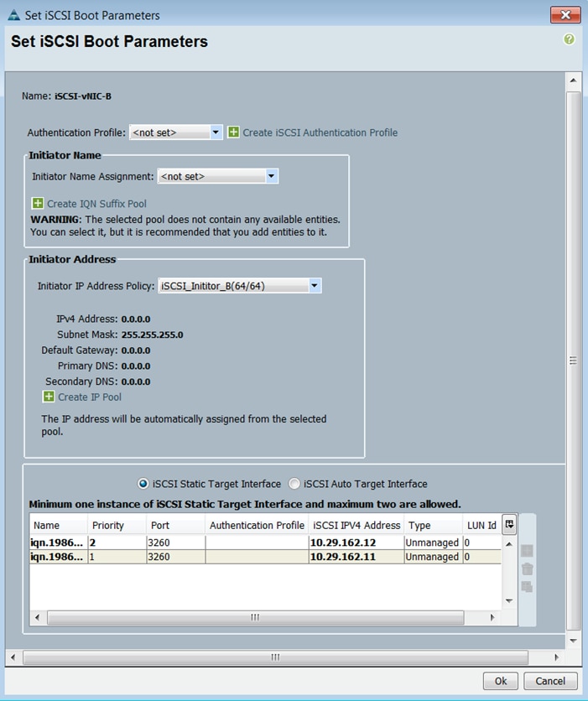
Task: Click Priority cell showing 1
Action: (117, 557)
